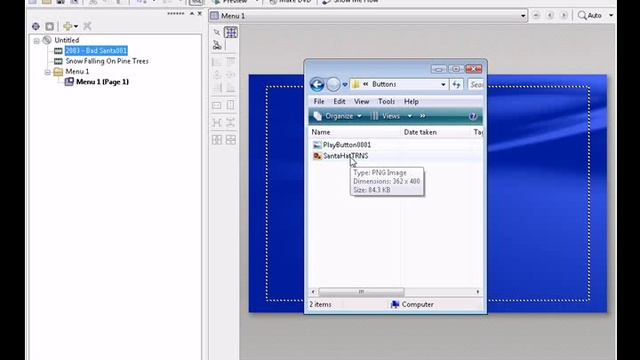
Task: Show more toolbar commands chevron
Action: [x=422, y=116]
